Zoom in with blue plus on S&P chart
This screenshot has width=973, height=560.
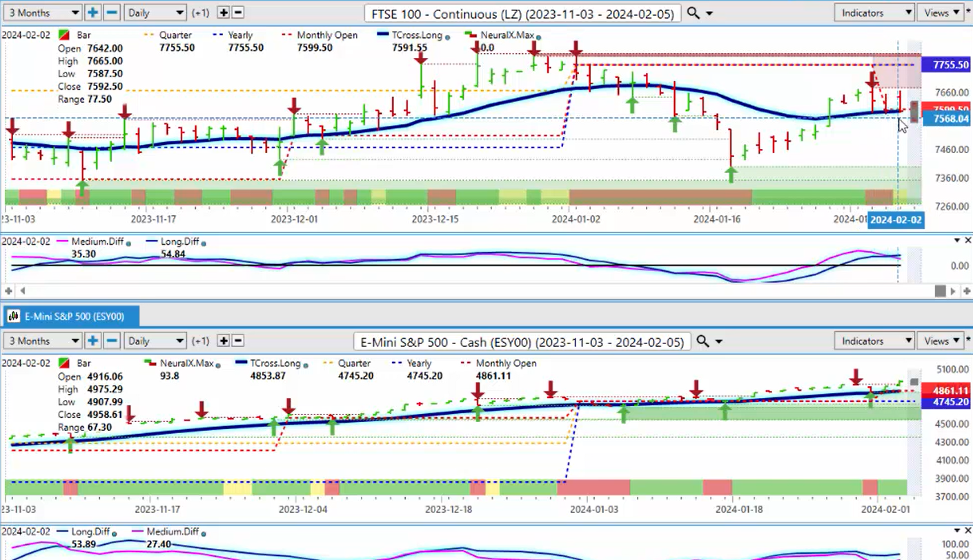coord(93,341)
